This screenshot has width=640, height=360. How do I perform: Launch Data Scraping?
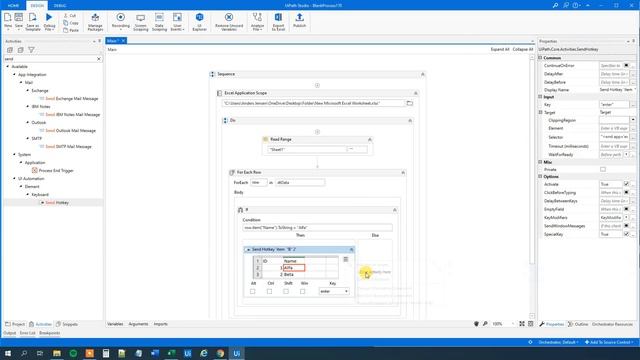(159, 22)
